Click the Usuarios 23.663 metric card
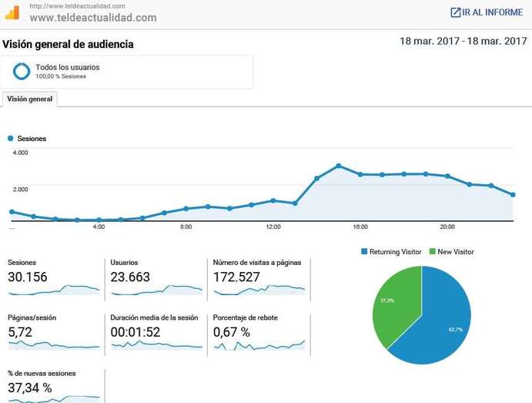 point(156,277)
